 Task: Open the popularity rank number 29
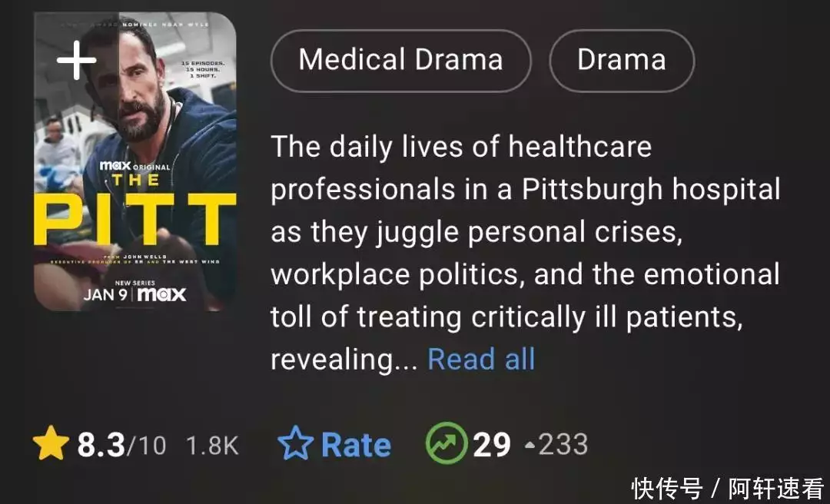492,445
